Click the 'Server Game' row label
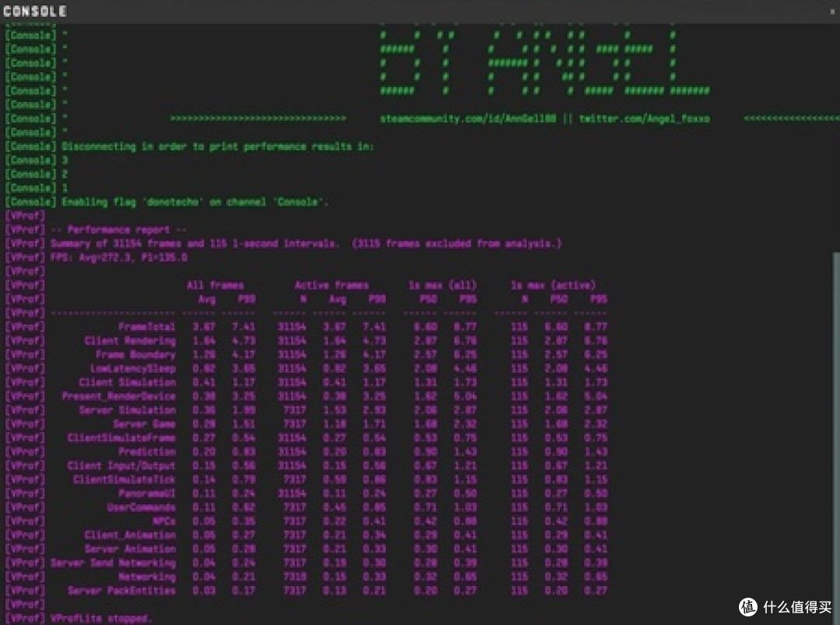 (144, 424)
